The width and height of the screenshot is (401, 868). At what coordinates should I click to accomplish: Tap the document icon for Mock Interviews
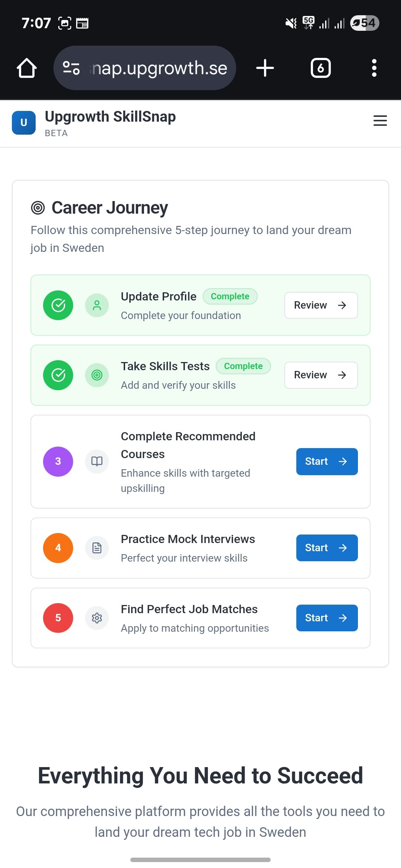click(x=97, y=548)
